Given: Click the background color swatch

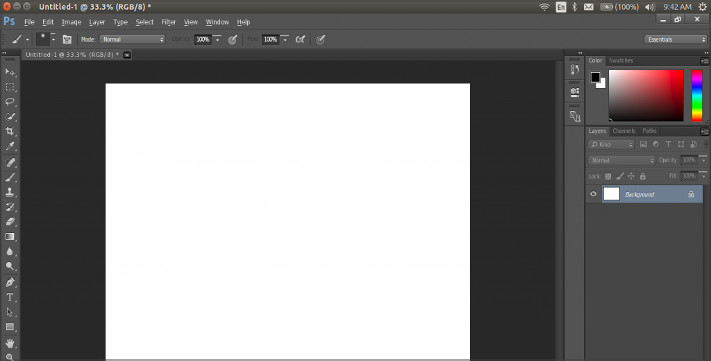Looking at the screenshot, I should [602, 85].
